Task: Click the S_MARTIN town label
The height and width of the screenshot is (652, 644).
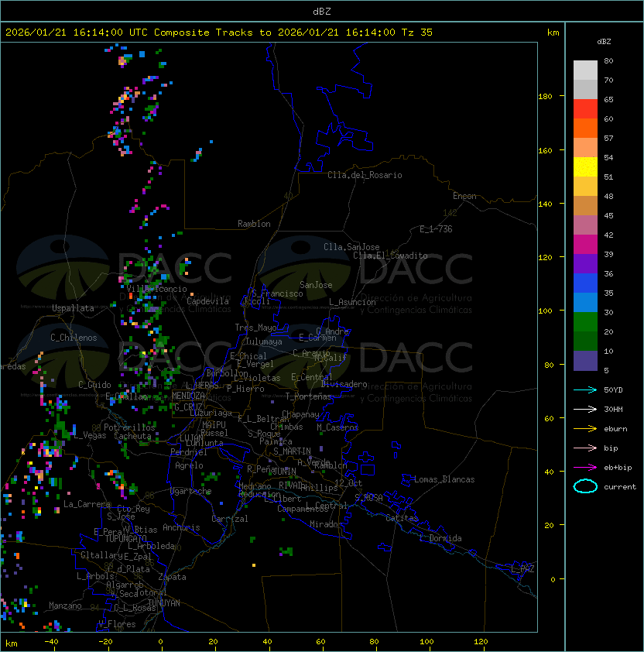Action: (292, 451)
